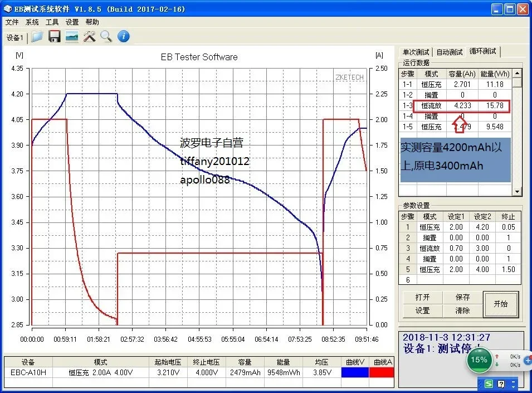Click the run data scrollbar up arrow
The height and width of the screenshot is (393, 532).
tap(517, 74)
